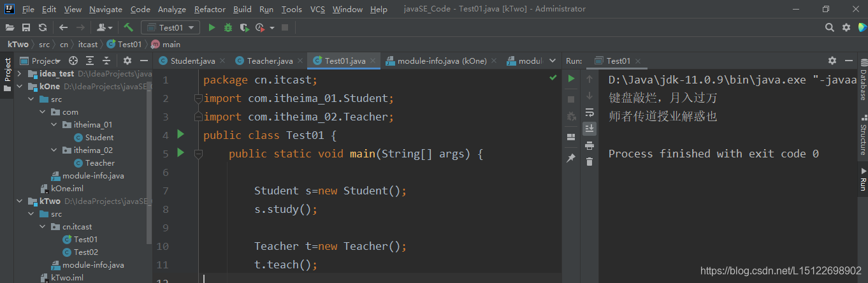Open Run panel gear settings

[832, 61]
